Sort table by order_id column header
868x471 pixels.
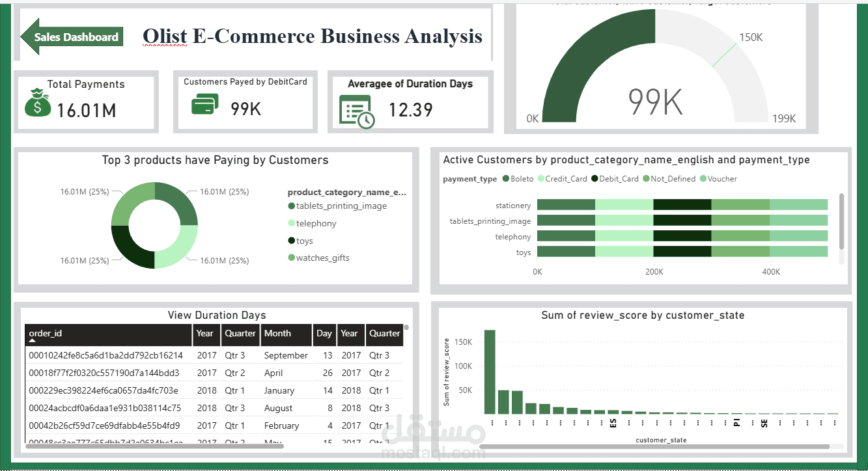109,334
